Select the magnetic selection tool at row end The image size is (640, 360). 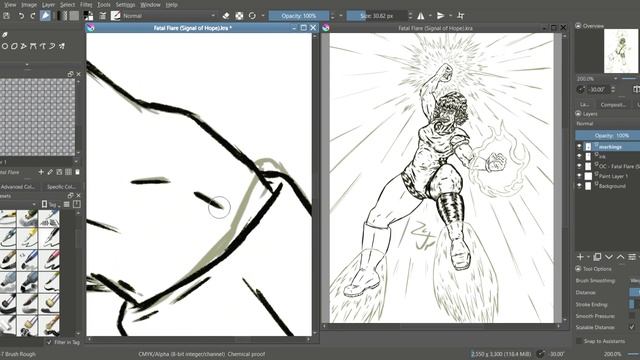[62, 46]
